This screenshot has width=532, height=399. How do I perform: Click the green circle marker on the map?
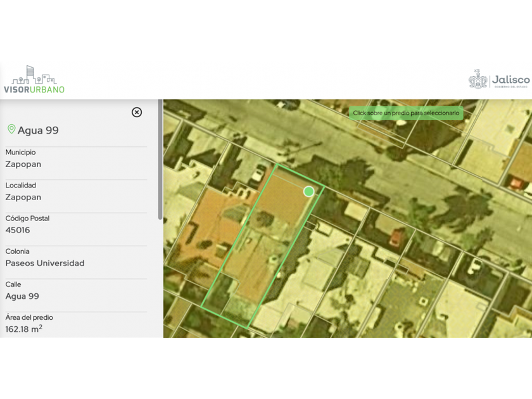pos(308,191)
